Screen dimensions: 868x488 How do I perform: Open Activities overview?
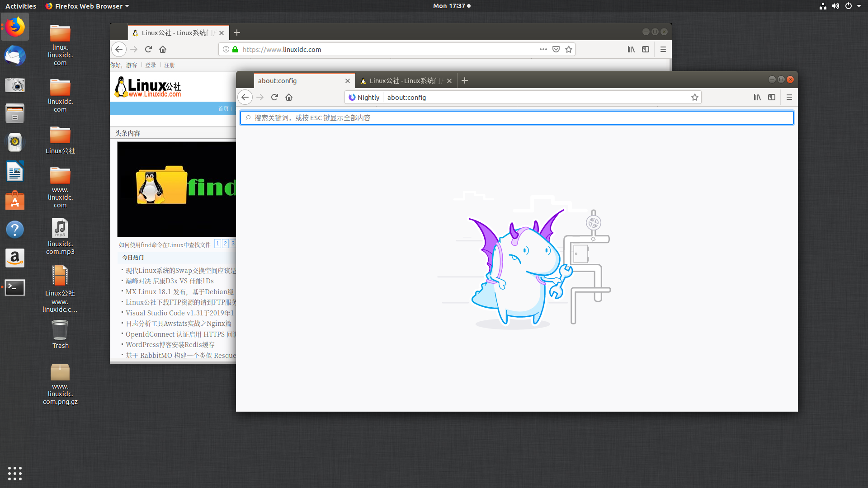[x=21, y=6]
